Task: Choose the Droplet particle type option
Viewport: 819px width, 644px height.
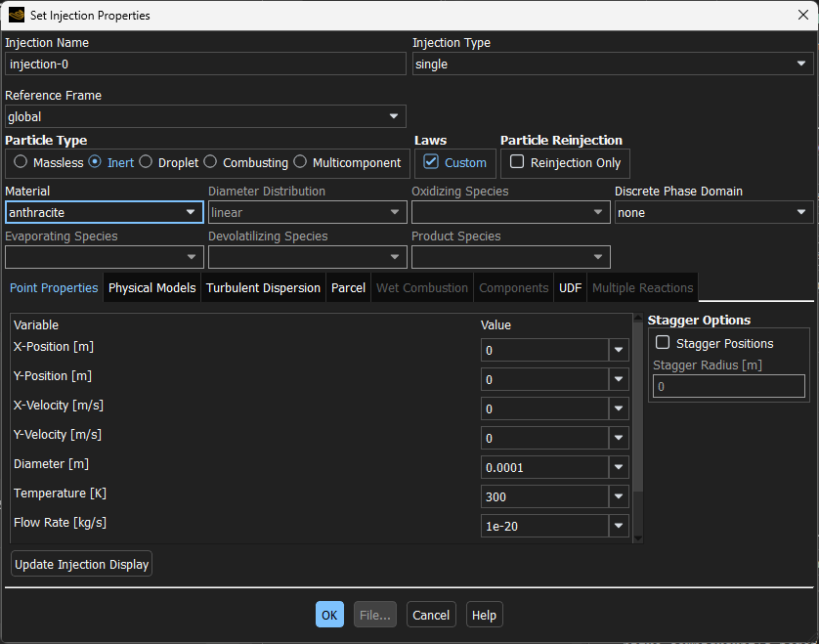Action: pos(146,162)
